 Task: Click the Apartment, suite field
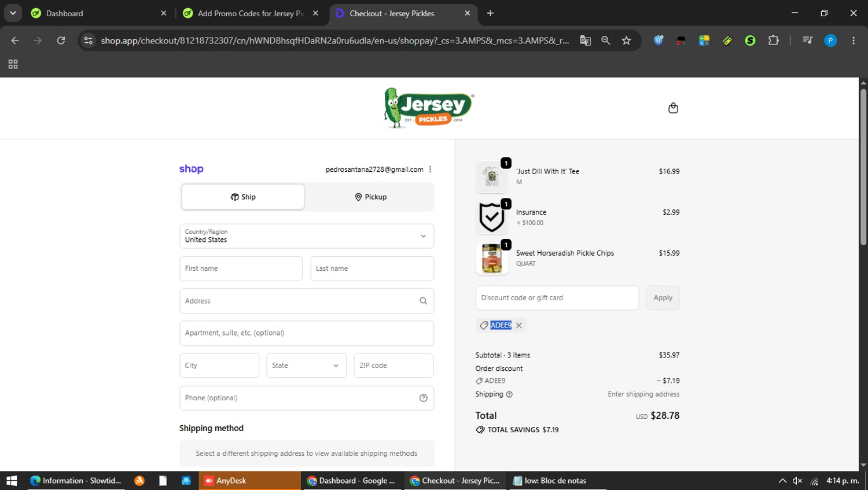point(307,333)
